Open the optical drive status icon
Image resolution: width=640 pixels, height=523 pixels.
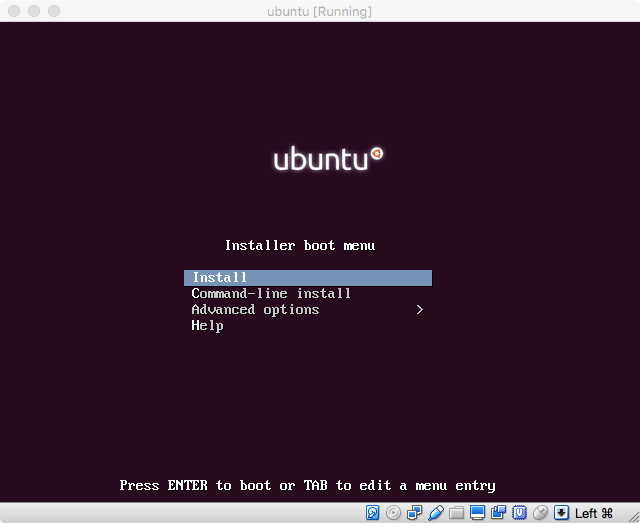point(393,512)
